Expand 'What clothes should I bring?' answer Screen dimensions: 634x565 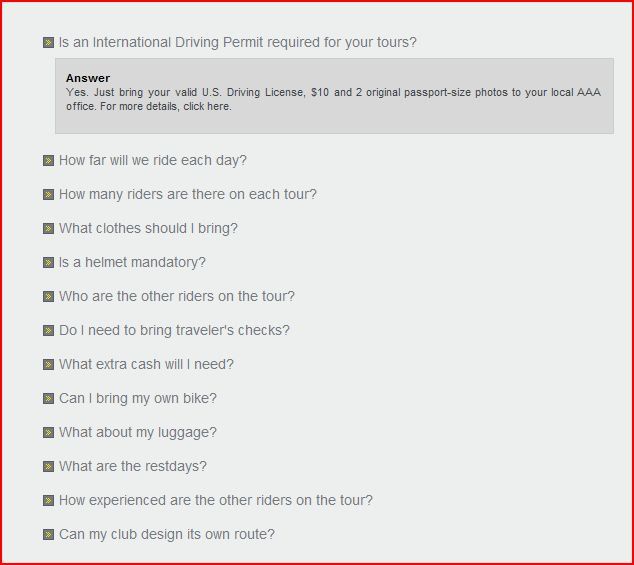pyautogui.click(x=148, y=228)
